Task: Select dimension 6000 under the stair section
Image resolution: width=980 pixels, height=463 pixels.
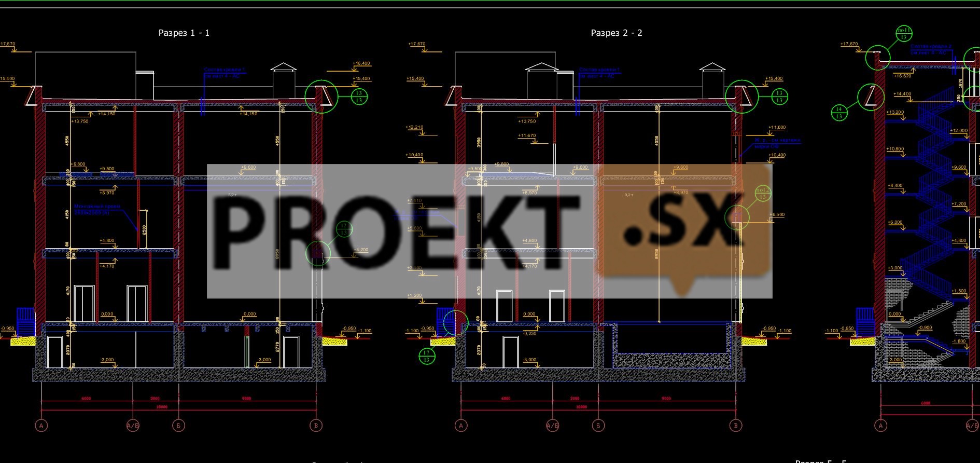Action: pyautogui.click(x=926, y=403)
